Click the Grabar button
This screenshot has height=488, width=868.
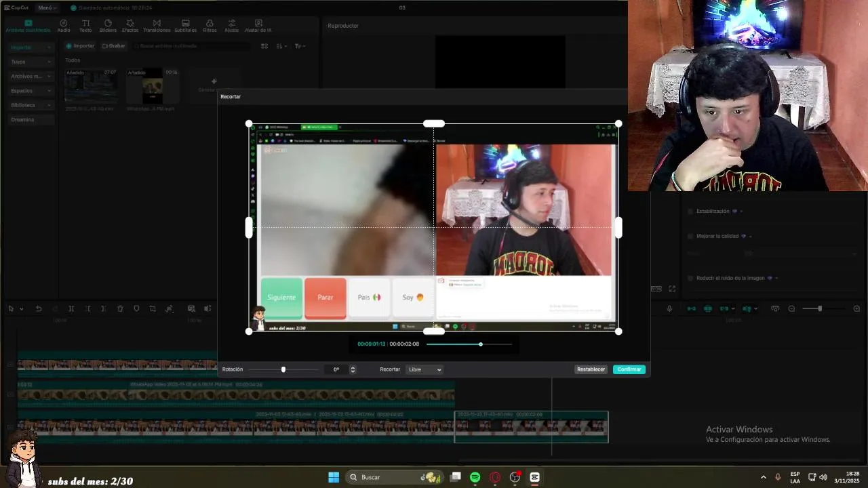(113, 46)
